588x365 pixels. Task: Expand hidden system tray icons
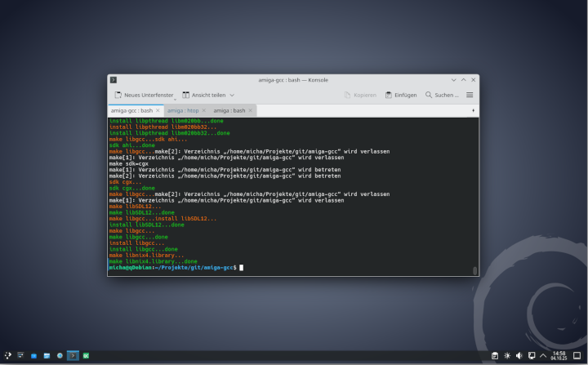(543, 356)
